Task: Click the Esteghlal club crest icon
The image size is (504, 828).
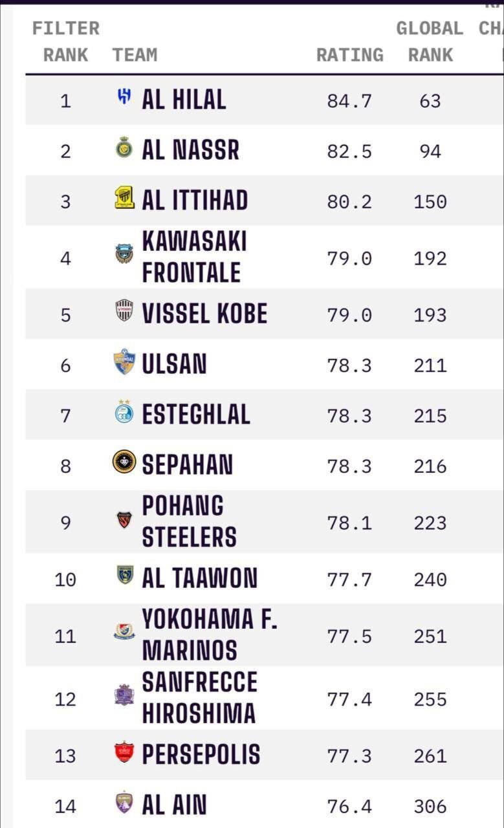Action: tap(124, 412)
